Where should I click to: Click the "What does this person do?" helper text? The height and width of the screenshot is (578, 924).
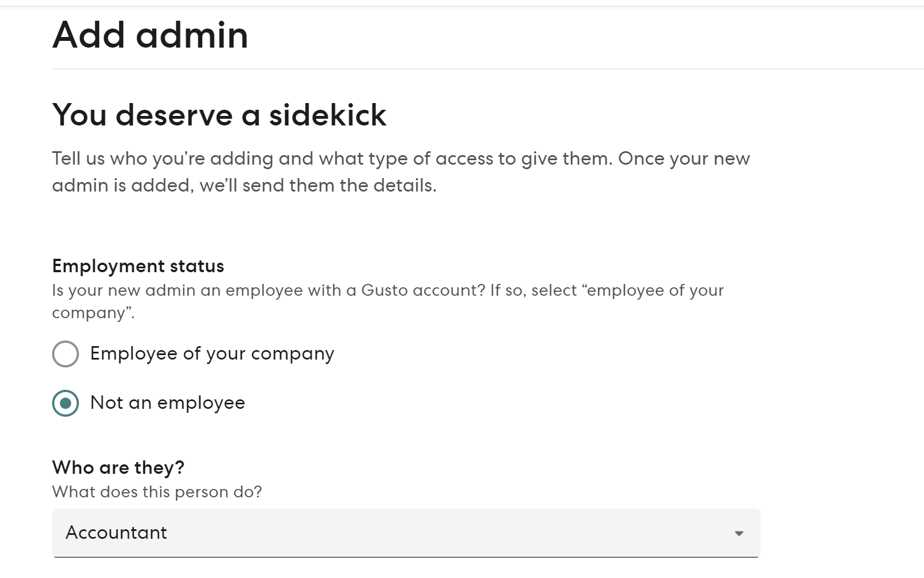click(x=157, y=492)
